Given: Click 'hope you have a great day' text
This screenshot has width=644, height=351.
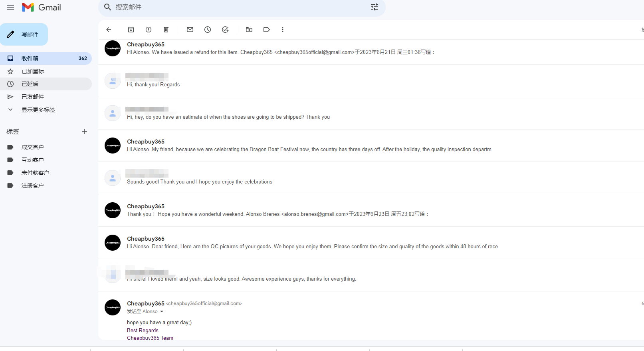Looking at the screenshot, I should pos(159,323).
